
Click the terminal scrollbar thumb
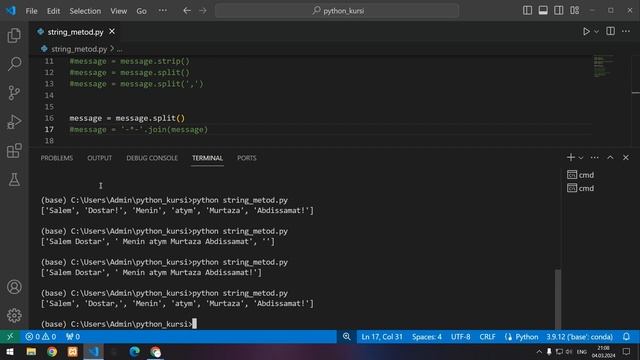[558, 298]
